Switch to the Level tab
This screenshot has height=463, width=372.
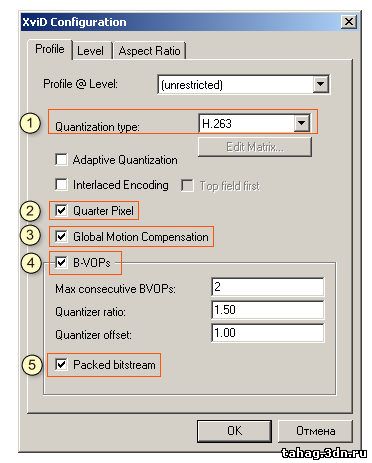pos(90,51)
